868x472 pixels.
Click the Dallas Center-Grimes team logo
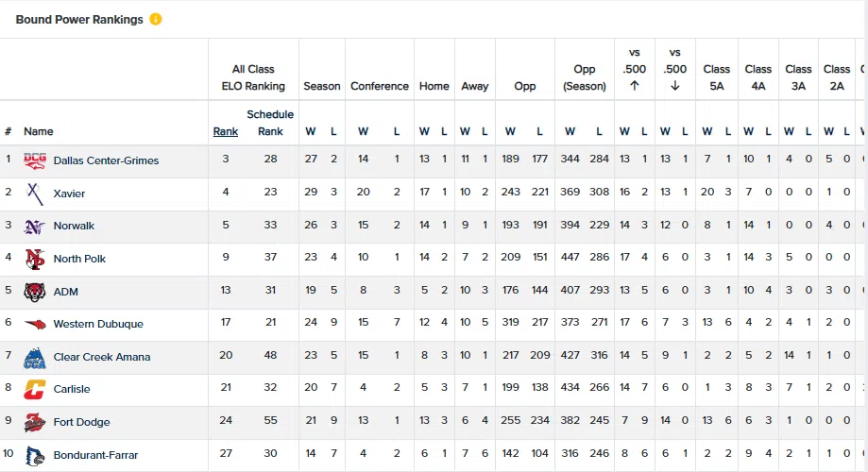tap(35, 160)
